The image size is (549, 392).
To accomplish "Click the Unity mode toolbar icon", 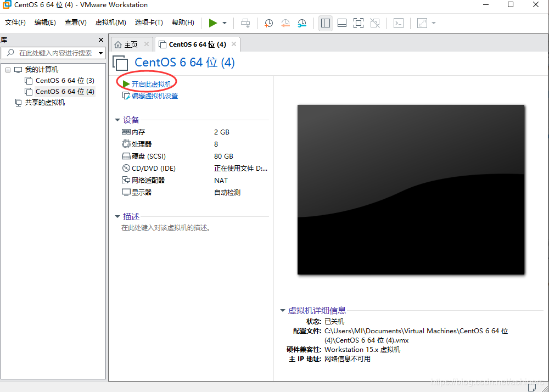I will pyautogui.click(x=375, y=23).
